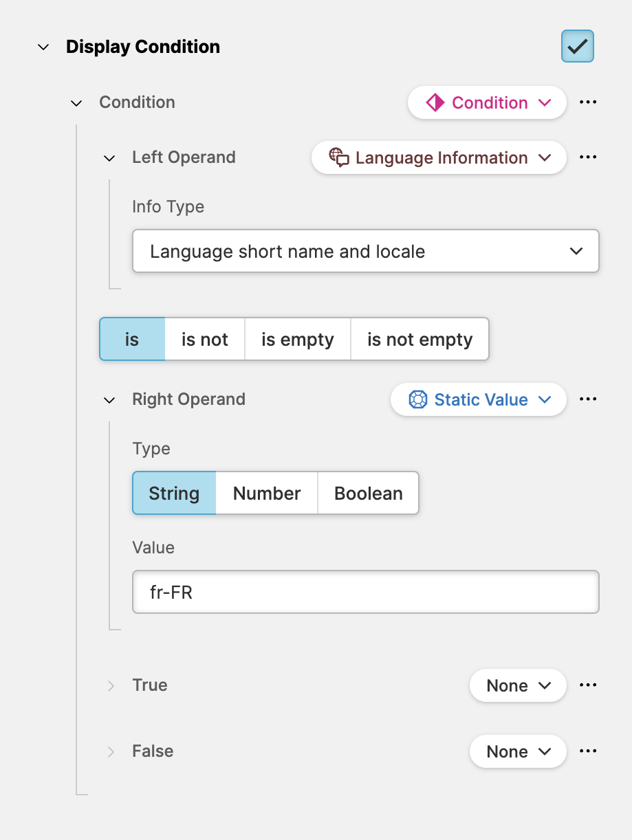Select the 'is not' operator
The height and width of the screenshot is (840, 632).
204,339
